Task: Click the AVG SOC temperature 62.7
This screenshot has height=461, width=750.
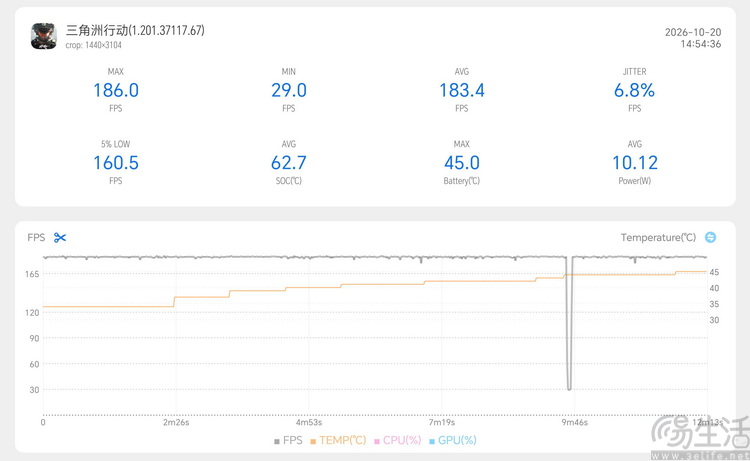Action: coord(289,163)
